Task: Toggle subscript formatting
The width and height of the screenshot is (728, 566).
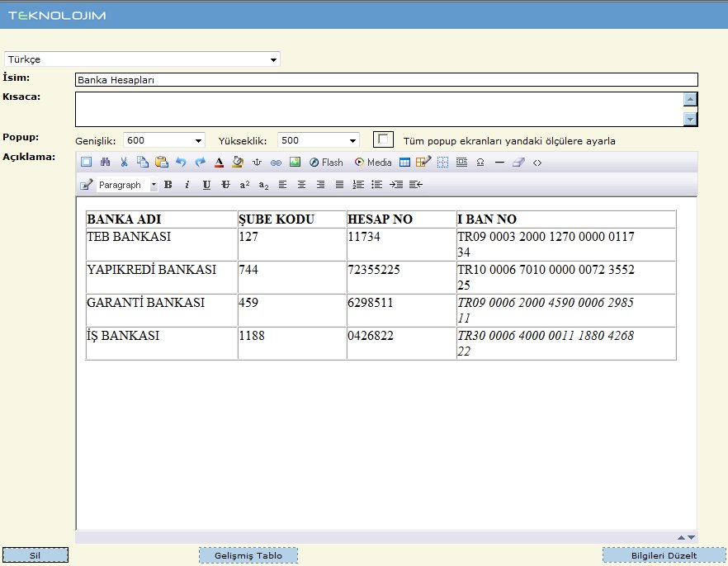Action: pyautogui.click(x=264, y=185)
